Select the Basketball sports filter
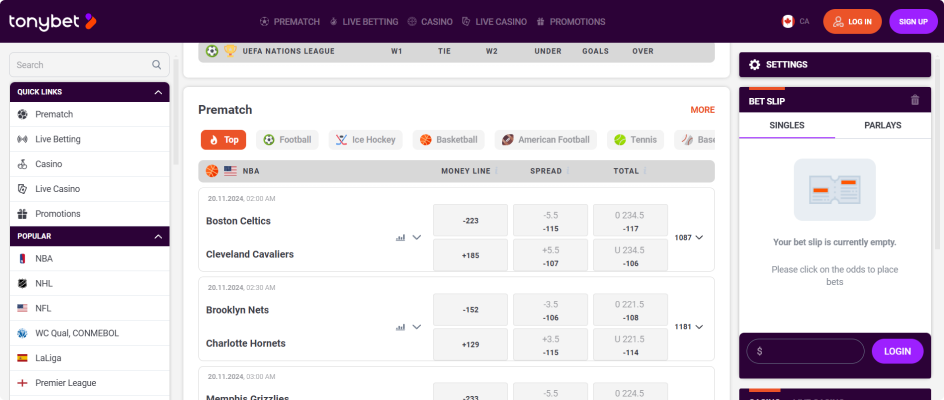This screenshot has width=944, height=400. pos(449,140)
